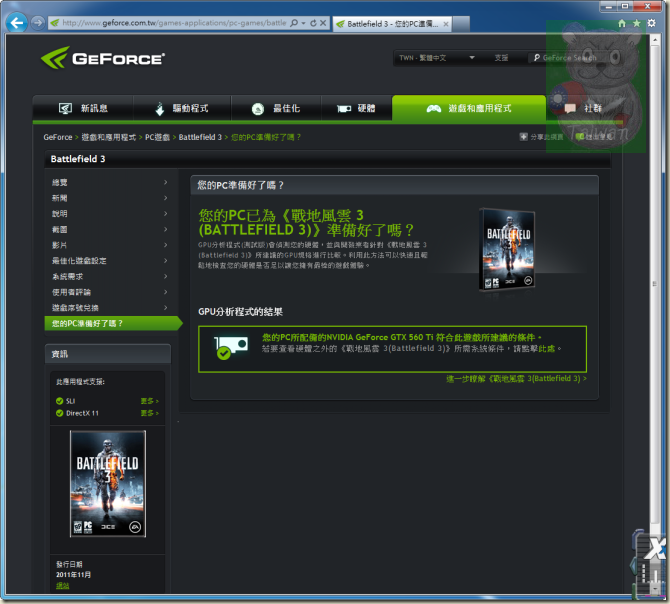Open browser tools gear icon
The image size is (670, 604).
[x=651, y=23]
